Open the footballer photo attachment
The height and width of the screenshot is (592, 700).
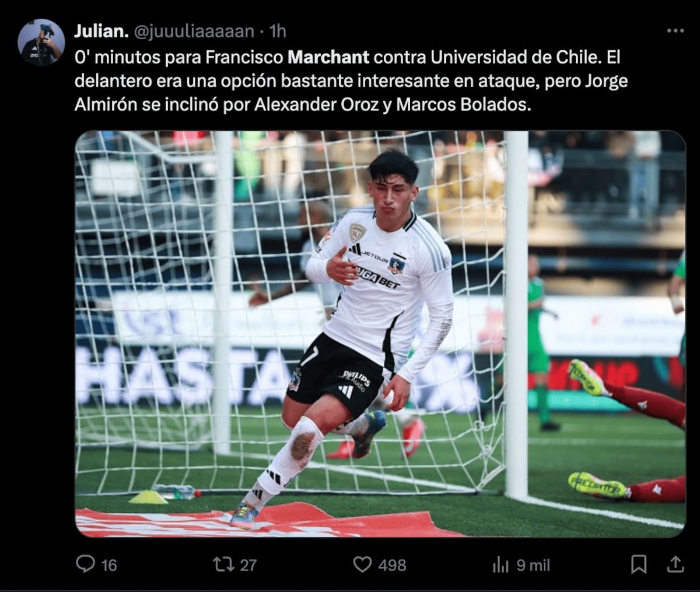pos(380,334)
